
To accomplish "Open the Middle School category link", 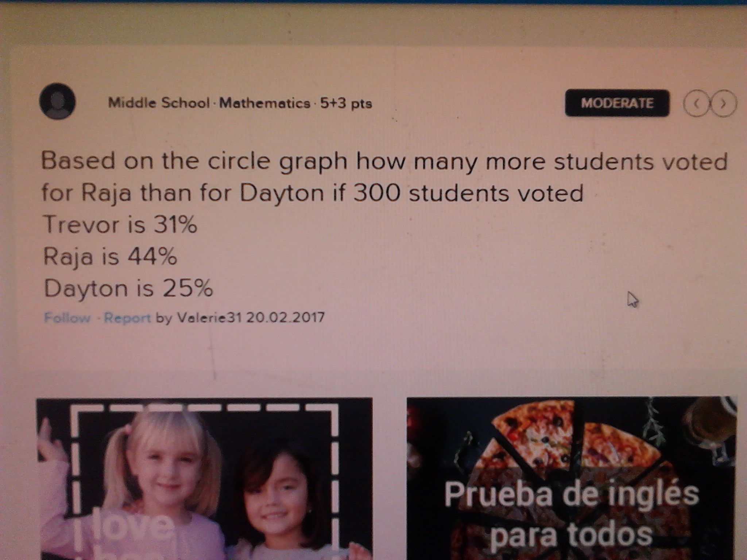I will coord(159,103).
